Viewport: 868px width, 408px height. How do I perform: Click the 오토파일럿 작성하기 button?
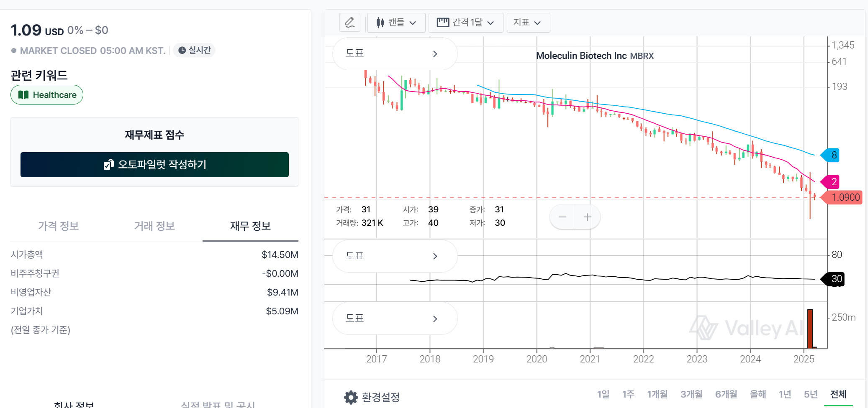(x=154, y=165)
